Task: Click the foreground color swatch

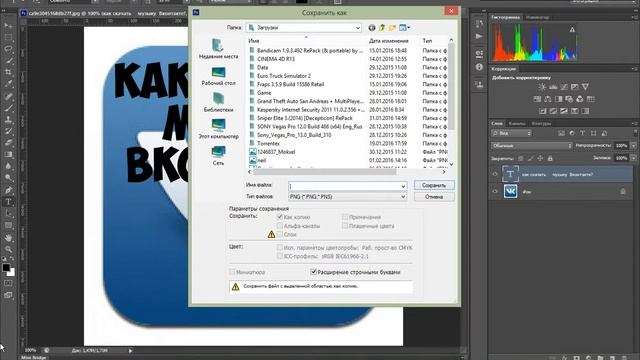Action: [x=5, y=268]
